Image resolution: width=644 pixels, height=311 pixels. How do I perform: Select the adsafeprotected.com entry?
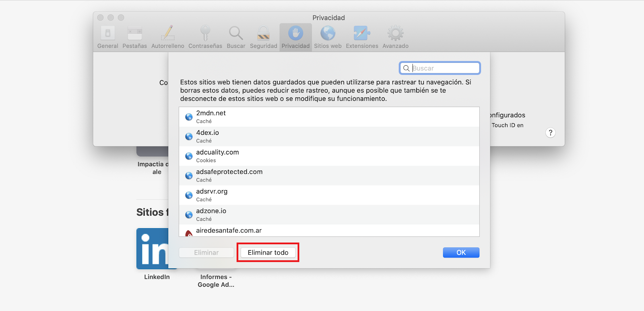[x=328, y=175]
